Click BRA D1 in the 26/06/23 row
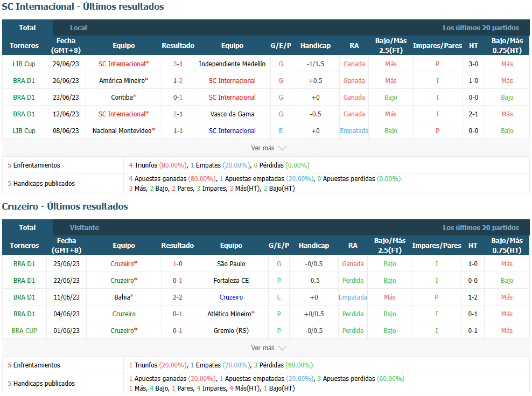 coord(24,80)
